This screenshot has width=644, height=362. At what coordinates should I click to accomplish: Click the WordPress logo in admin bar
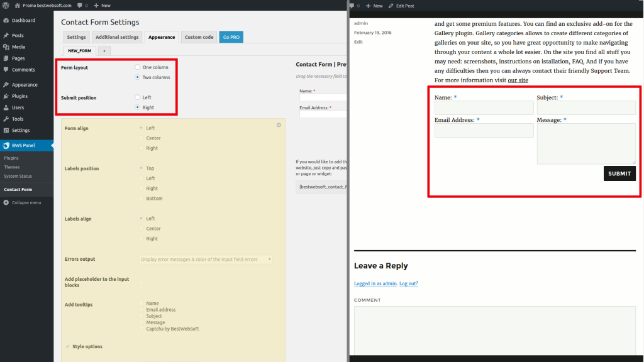point(6,5)
